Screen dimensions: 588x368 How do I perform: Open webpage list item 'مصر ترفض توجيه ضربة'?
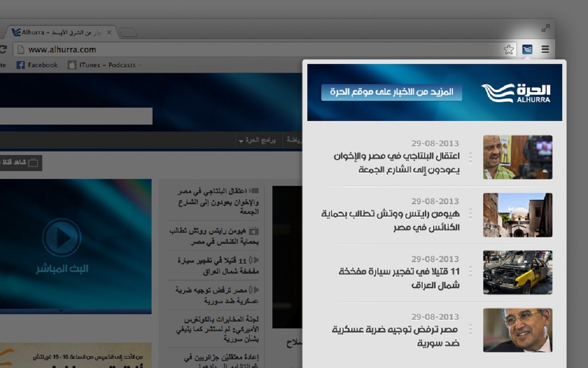[x=217, y=295]
